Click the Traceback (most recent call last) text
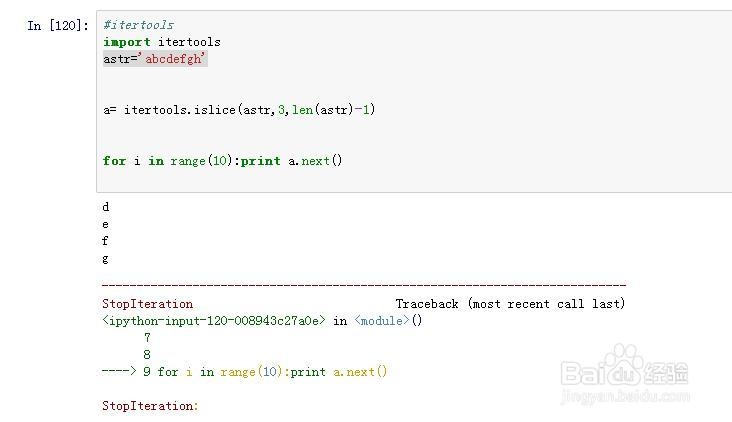732x422 pixels. click(x=510, y=304)
